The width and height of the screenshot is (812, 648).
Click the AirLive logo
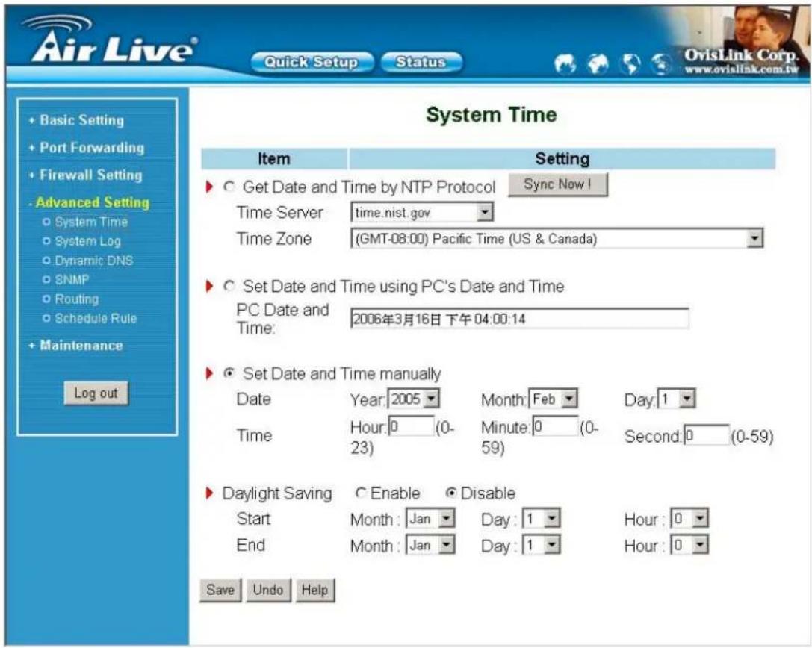[110, 40]
